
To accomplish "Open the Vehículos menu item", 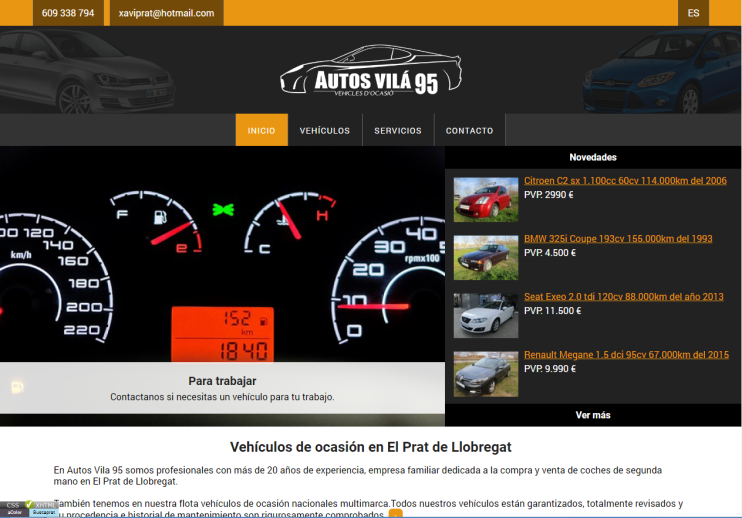I will click(325, 130).
